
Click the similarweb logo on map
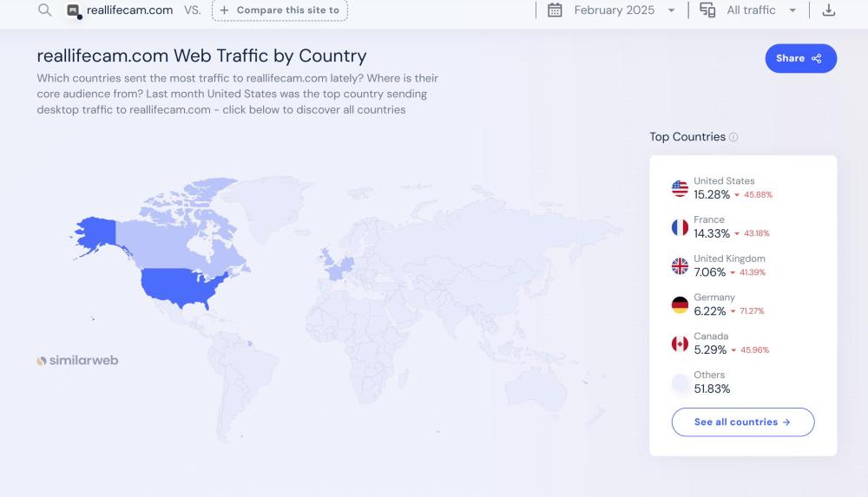tap(77, 360)
